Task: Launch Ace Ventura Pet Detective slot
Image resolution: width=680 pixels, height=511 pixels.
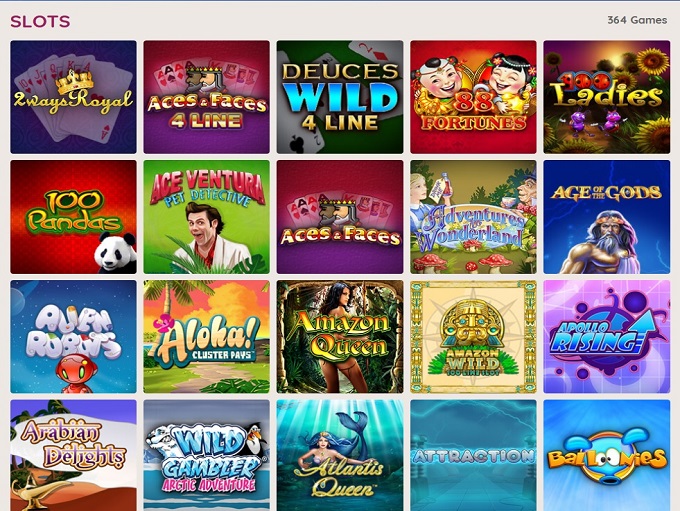Action: pyautogui.click(x=206, y=217)
